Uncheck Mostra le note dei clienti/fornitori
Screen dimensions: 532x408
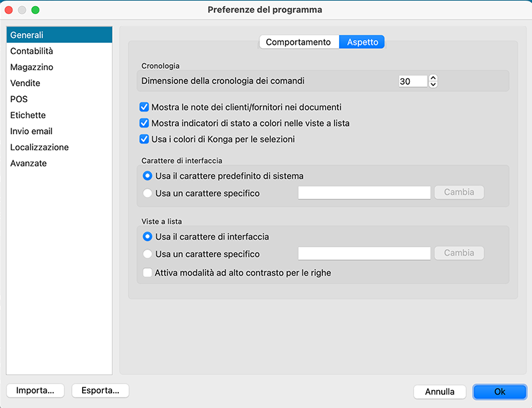click(144, 107)
